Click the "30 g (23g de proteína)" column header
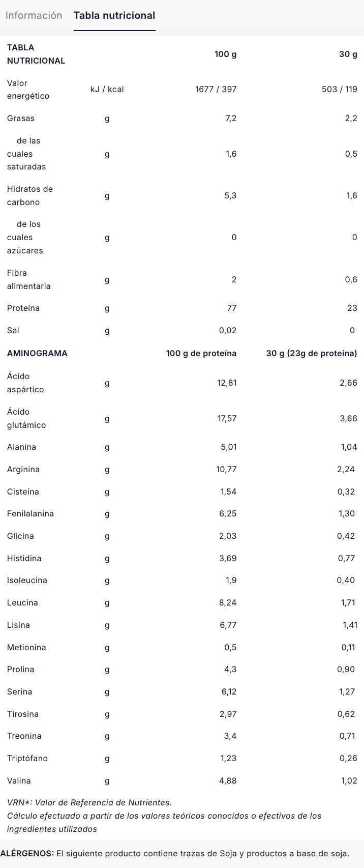364x868 pixels. pos(311,353)
